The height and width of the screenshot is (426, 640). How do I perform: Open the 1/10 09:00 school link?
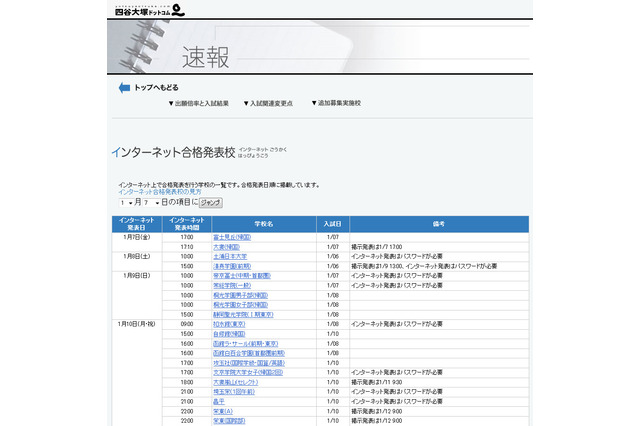(x=229, y=324)
